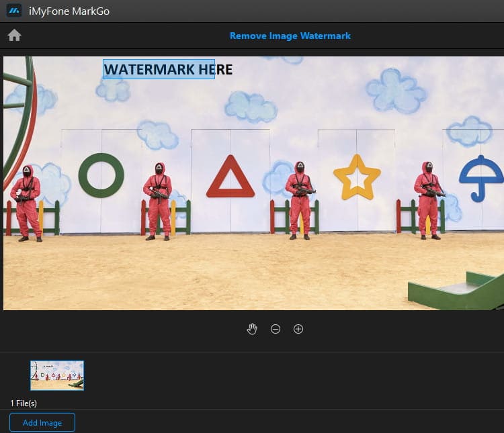Click the Remove Image Watermark title

(x=290, y=36)
